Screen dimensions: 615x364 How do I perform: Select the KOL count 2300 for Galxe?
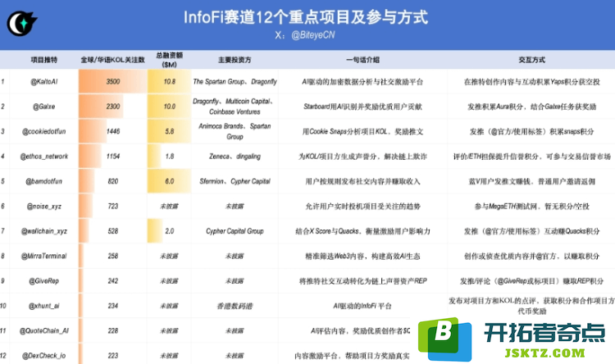pos(113,107)
